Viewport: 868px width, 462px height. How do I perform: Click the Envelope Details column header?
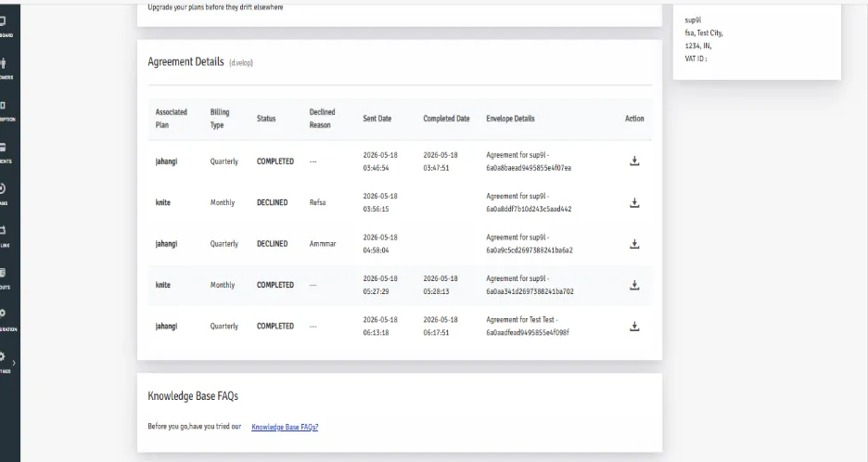510,119
